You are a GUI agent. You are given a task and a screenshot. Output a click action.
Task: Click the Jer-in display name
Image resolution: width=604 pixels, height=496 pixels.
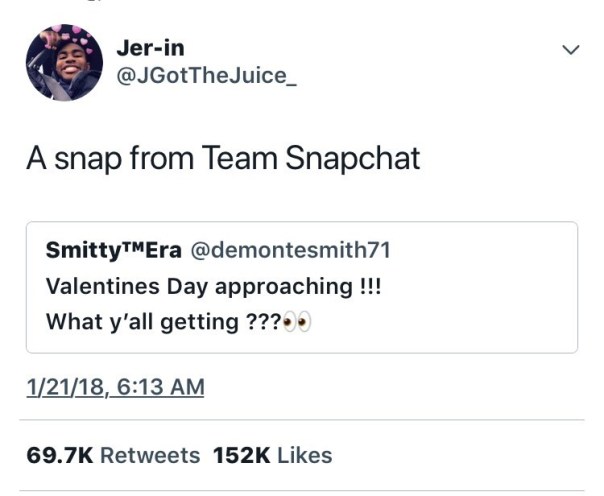tap(151, 47)
